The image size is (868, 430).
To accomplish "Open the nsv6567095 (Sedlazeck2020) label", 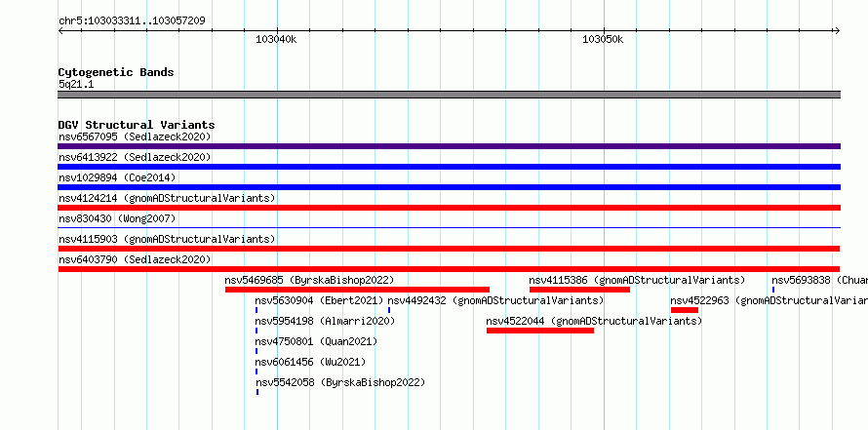I will (x=135, y=137).
